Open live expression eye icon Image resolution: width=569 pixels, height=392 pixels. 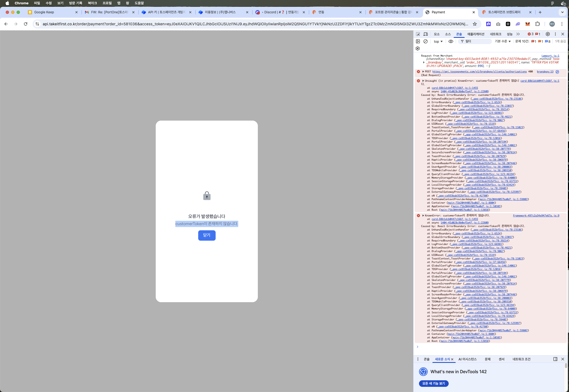click(x=451, y=41)
